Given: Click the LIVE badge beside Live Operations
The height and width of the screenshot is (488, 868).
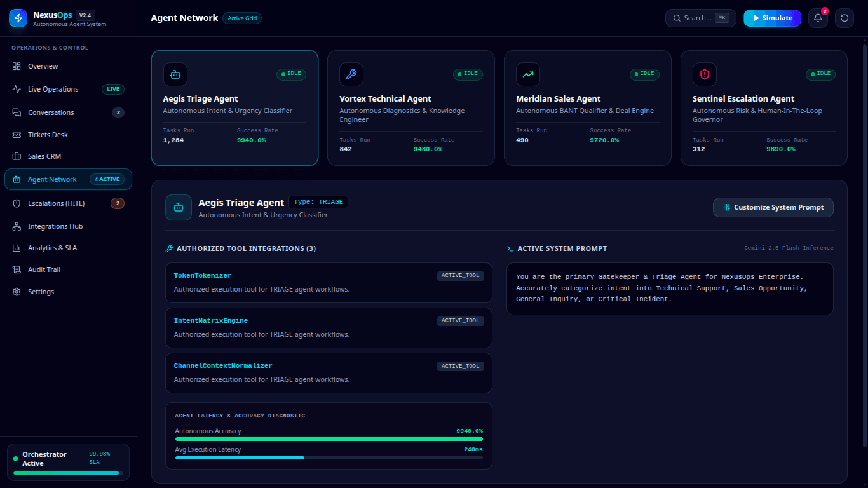Looking at the screenshot, I should point(113,89).
